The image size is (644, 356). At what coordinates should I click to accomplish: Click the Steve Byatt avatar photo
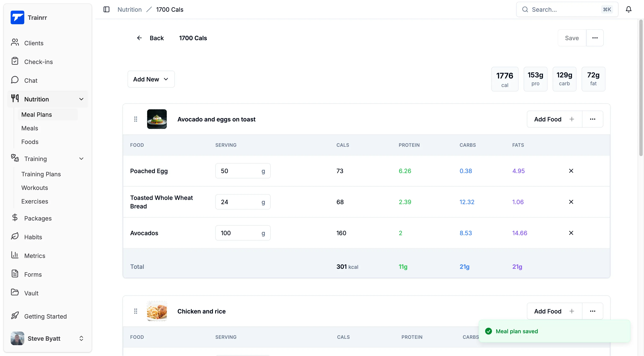pos(17,338)
